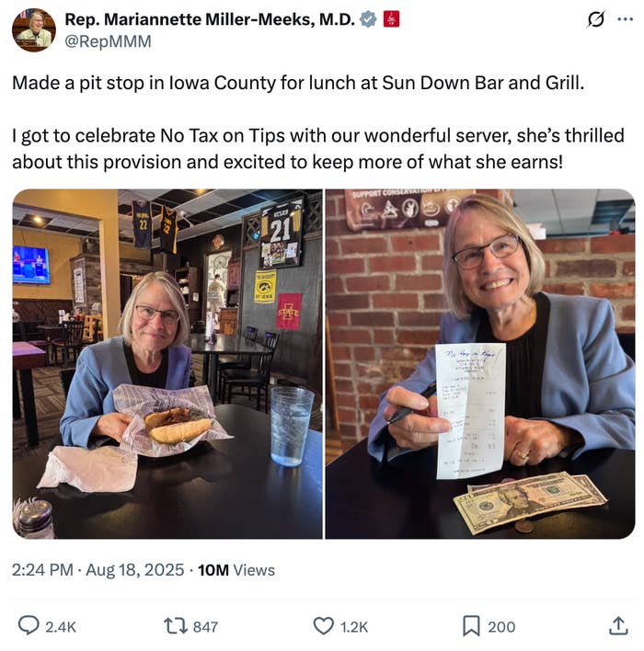Repost this post using the arrows icon
This screenshot has height=651, width=644.
(174, 626)
